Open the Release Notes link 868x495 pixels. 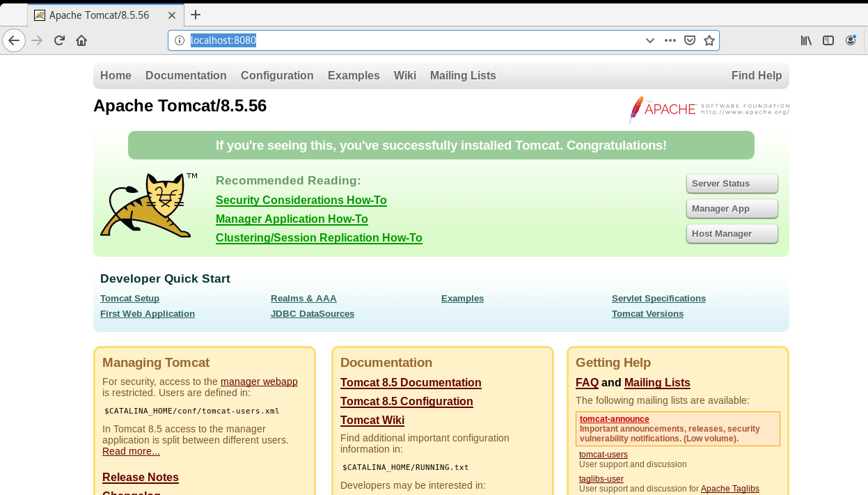click(x=141, y=478)
